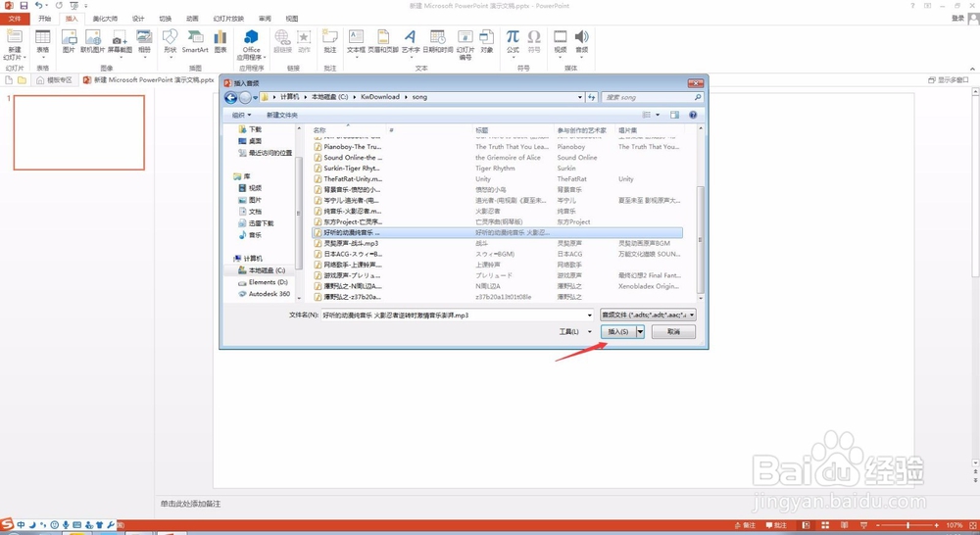Click the Chart (图表) icon
The height and width of the screenshot is (535, 980).
click(x=220, y=41)
